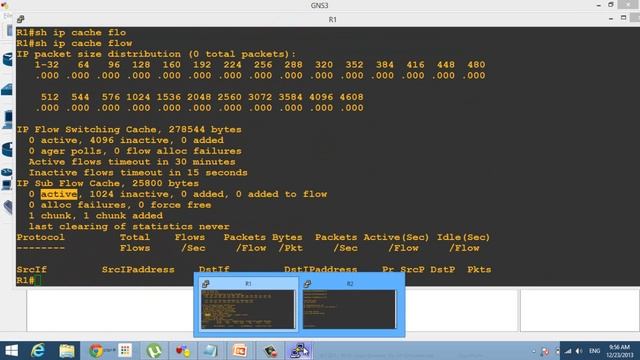The height and width of the screenshot is (360, 640).
Task: Click "1 chunk, 1 chunk added" line
Action: [96, 216]
